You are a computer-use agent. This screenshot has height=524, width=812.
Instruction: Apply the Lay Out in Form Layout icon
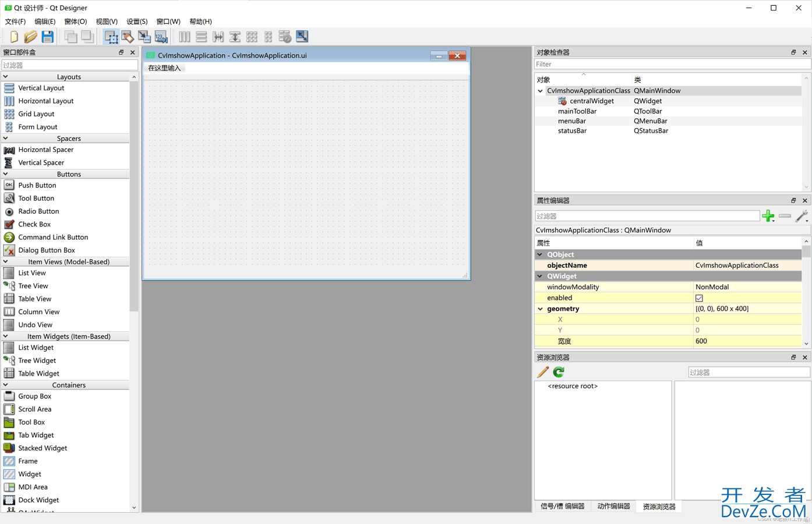(x=268, y=37)
